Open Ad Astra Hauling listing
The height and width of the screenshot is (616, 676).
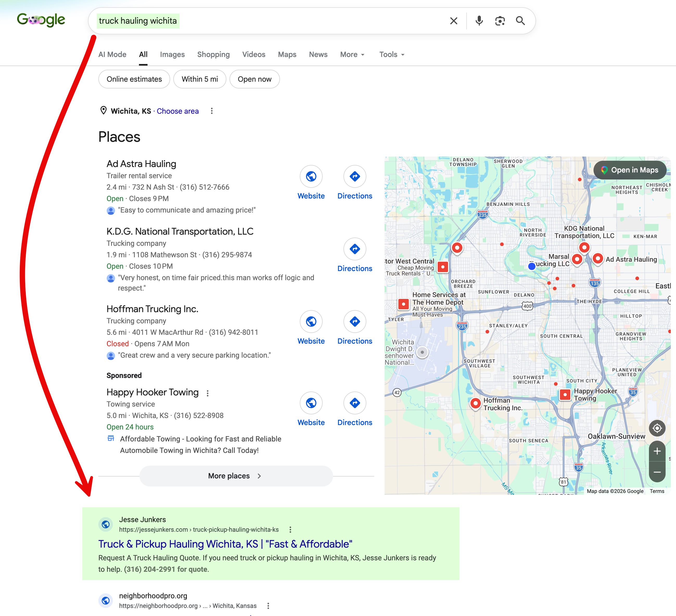pyautogui.click(x=141, y=164)
